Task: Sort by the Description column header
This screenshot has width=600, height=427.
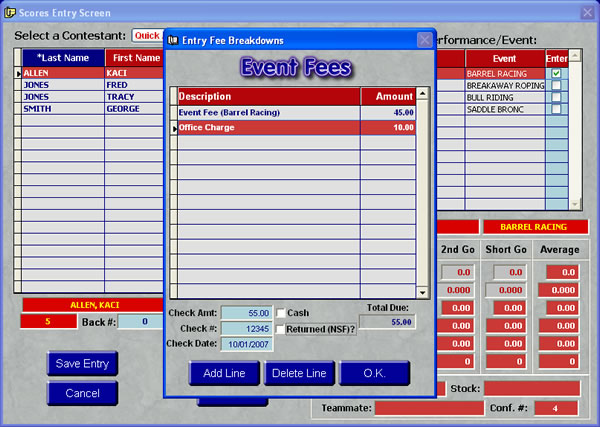Action: coord(268,96)
